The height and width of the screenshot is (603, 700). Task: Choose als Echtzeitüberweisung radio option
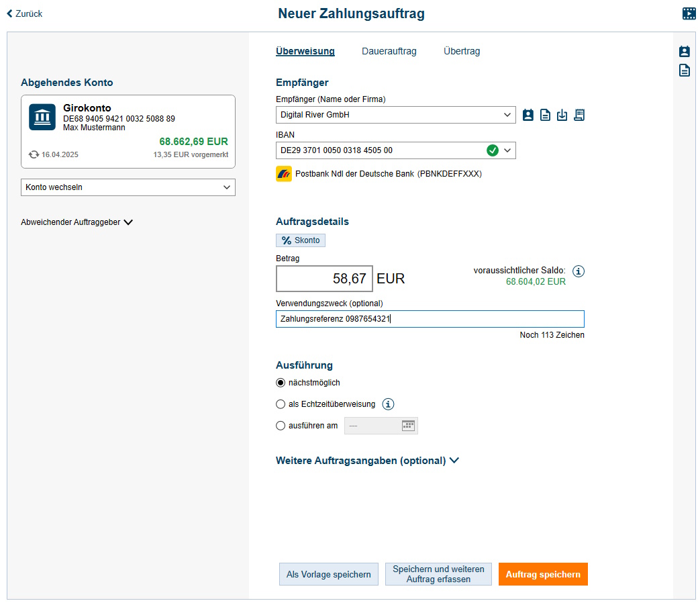tap(281, 404)
